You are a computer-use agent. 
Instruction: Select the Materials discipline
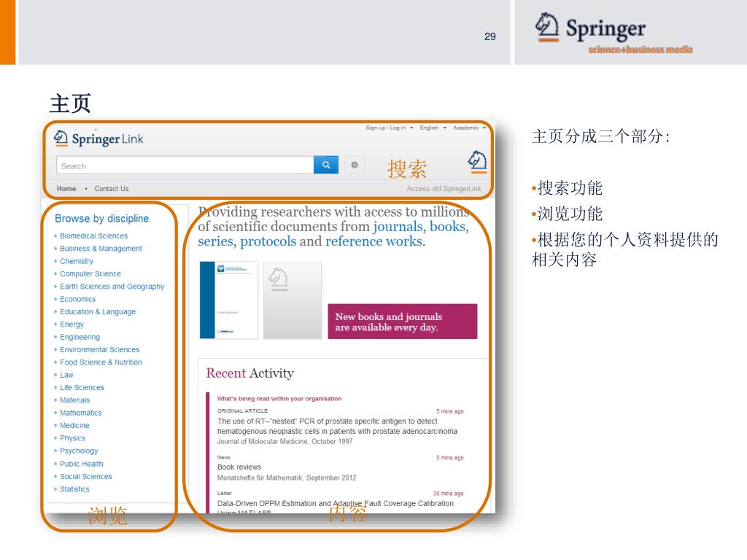click(75, 400)
